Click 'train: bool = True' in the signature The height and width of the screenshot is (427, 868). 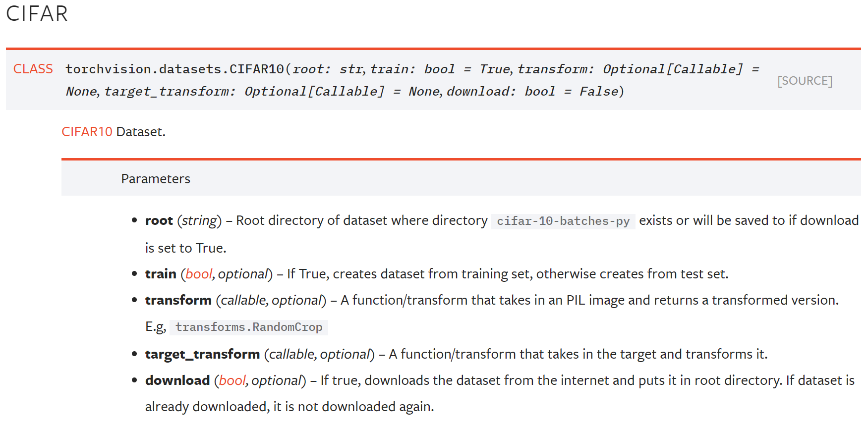(x=440, y=69)
